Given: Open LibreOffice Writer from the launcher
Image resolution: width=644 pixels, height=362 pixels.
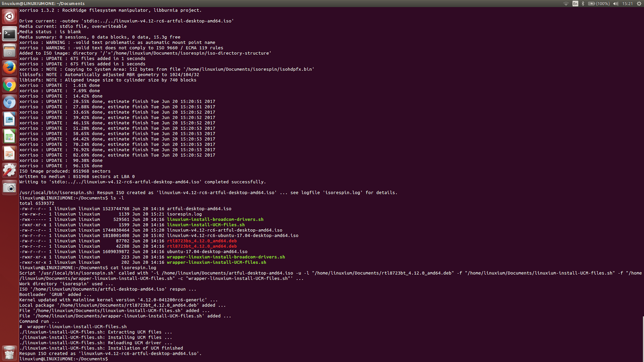Looking at the screenshot, I should click(9, 119).
